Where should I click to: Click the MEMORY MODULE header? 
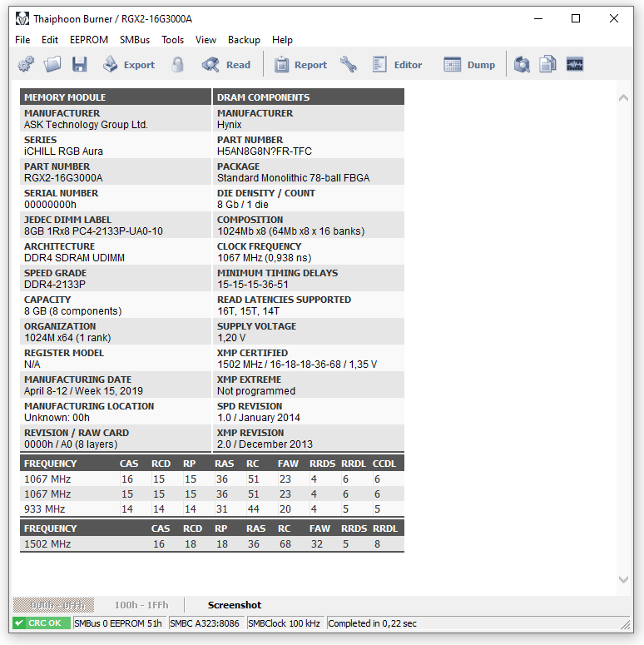point(116,97)
